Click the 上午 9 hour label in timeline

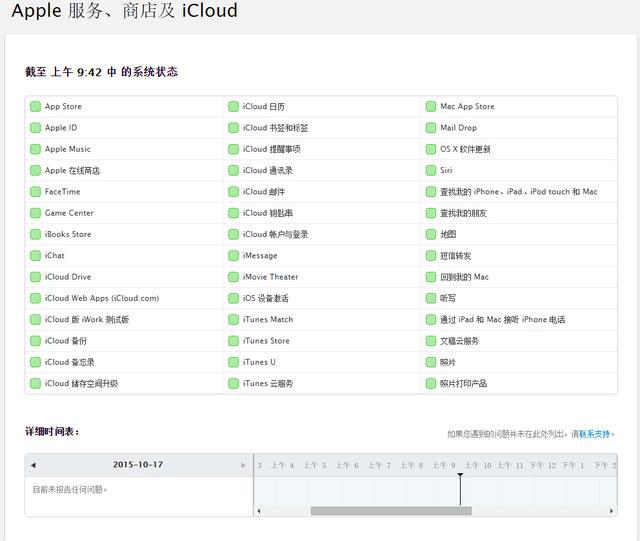tap(444, 465)
